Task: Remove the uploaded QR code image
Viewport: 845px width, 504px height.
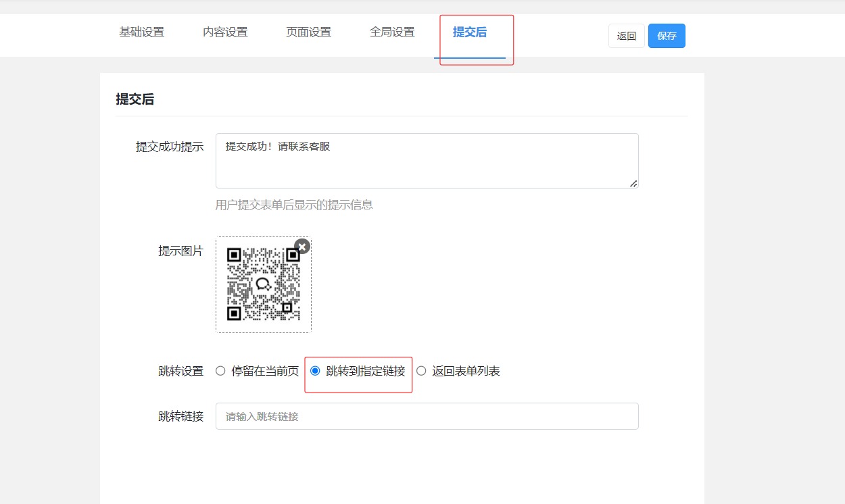Action: pos(302,247)
